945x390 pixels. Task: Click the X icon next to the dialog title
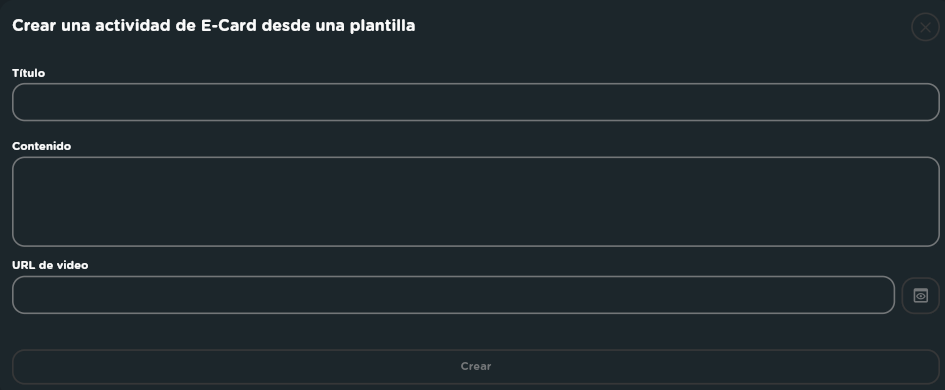925,27
